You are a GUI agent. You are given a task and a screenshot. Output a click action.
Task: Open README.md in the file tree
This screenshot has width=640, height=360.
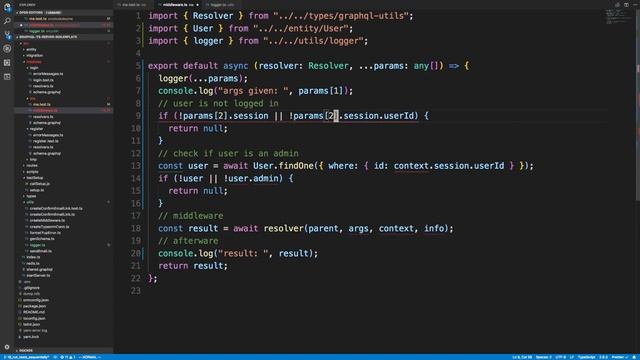(34, 313)
